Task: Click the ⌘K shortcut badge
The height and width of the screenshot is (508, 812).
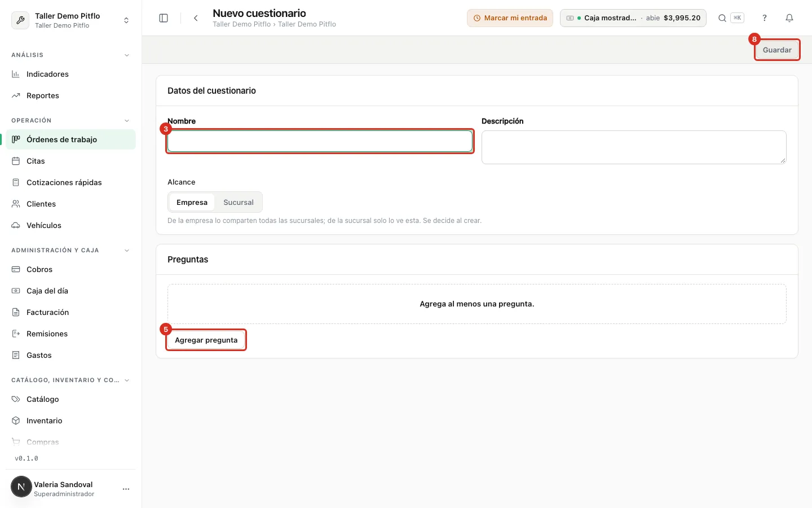Action: [x=737, y=18]
